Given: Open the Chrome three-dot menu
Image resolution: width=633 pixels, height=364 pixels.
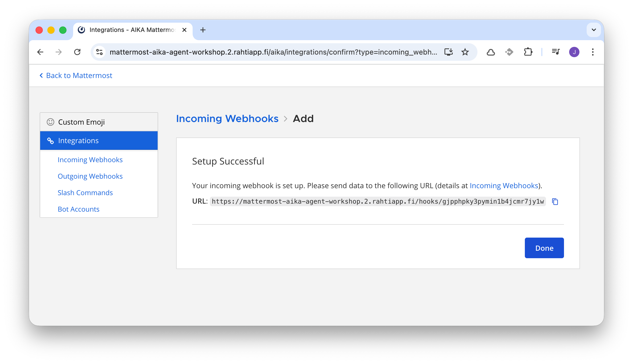Looking at the screenshot, I should click(593, 52).
